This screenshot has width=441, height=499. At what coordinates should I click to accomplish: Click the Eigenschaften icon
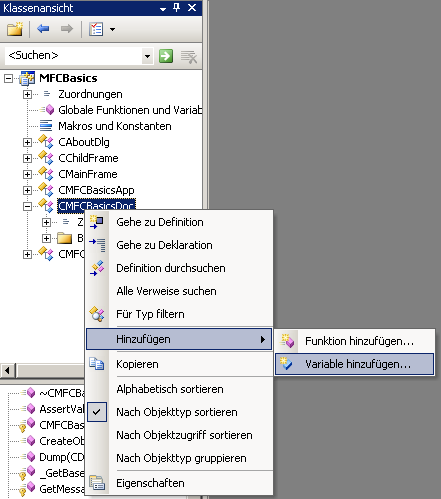pos(97,483)
